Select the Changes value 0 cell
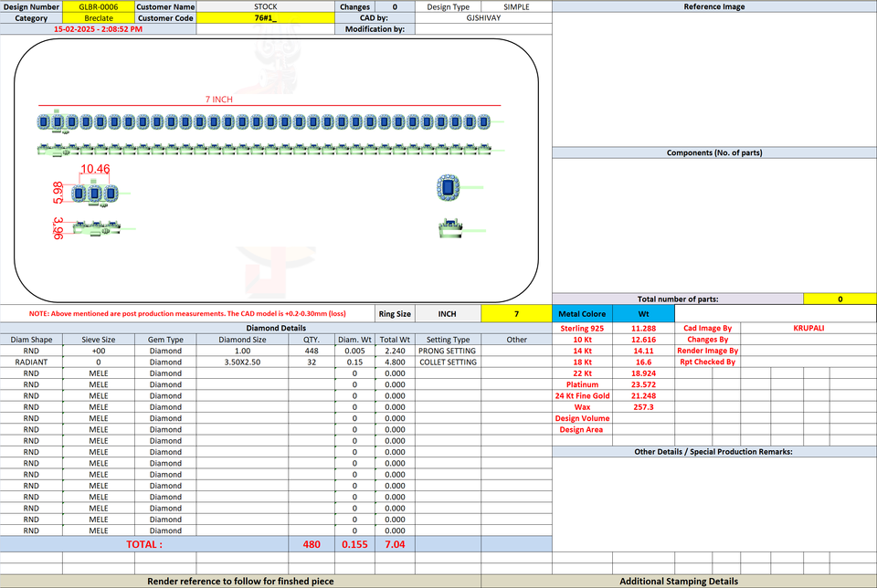This screenshot has width=877, height=588. pos(395,6)
